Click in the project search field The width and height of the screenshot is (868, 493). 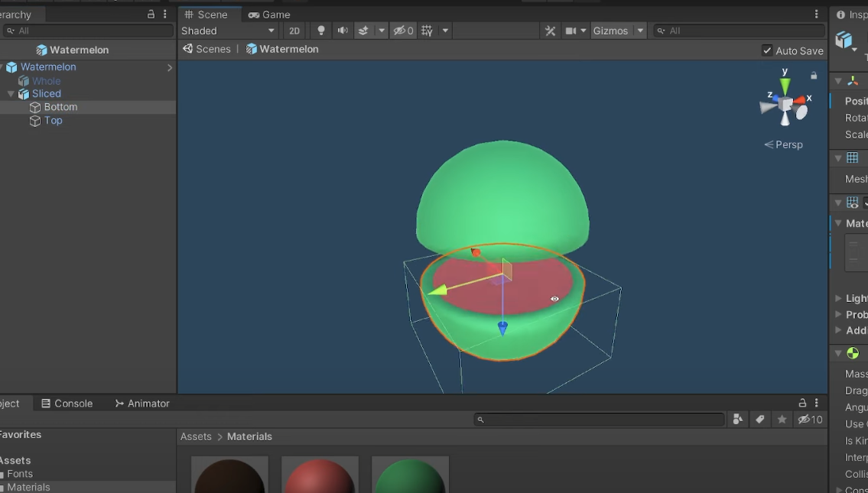click(600, 420)
